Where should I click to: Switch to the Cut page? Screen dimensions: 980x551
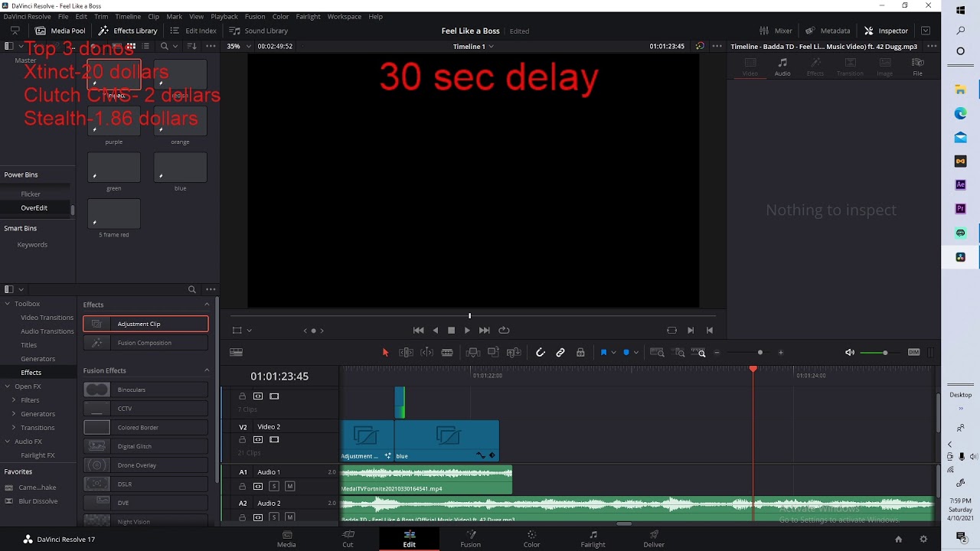[x=348, y=539]
